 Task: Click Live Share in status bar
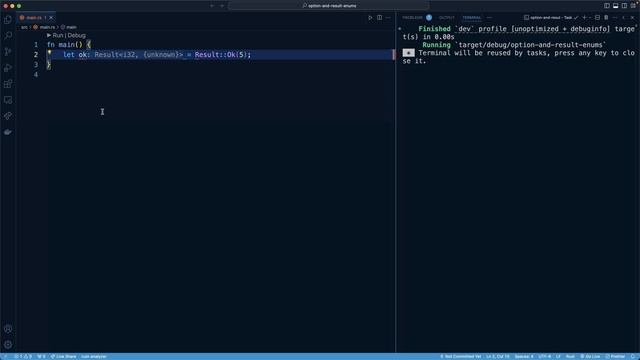click(x=63, y=356)
